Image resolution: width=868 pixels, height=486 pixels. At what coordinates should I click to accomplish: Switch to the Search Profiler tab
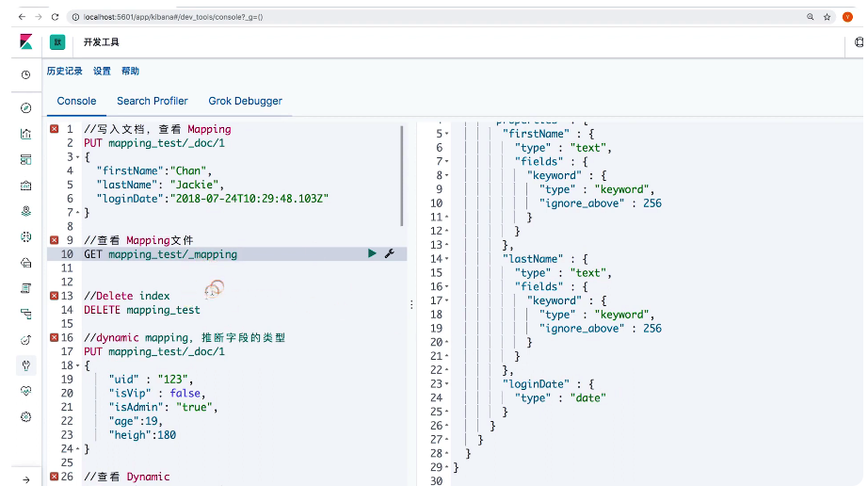(x=152, y=101)
